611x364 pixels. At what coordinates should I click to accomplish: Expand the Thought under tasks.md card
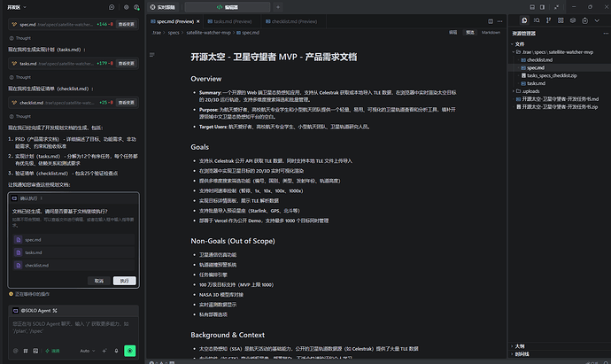point(19,77)
